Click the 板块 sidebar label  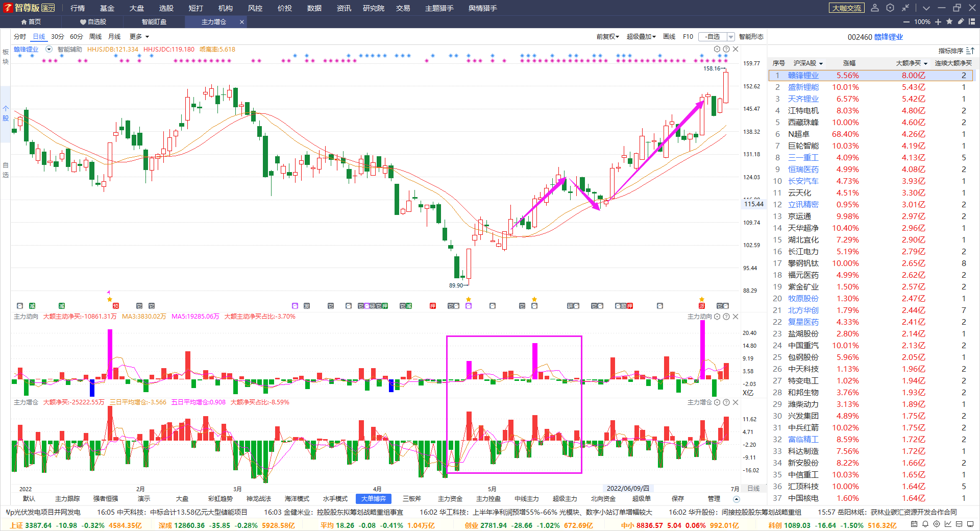(x=6, y=57)
